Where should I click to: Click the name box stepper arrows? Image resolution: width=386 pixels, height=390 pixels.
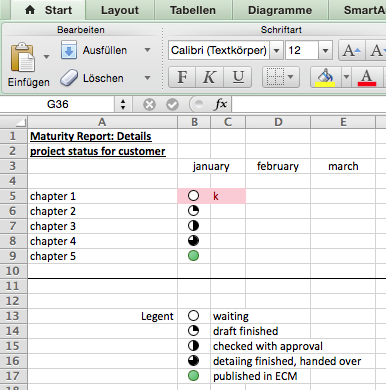tap(123, 104)
